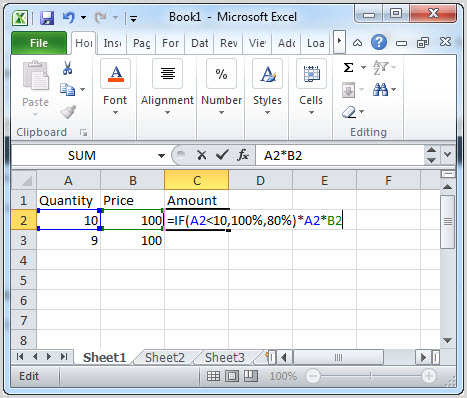This screenshot has width=467, height=398.
Task: Click the Redo arrow icon
Action: pyautogui.click(x=100, y=17)
